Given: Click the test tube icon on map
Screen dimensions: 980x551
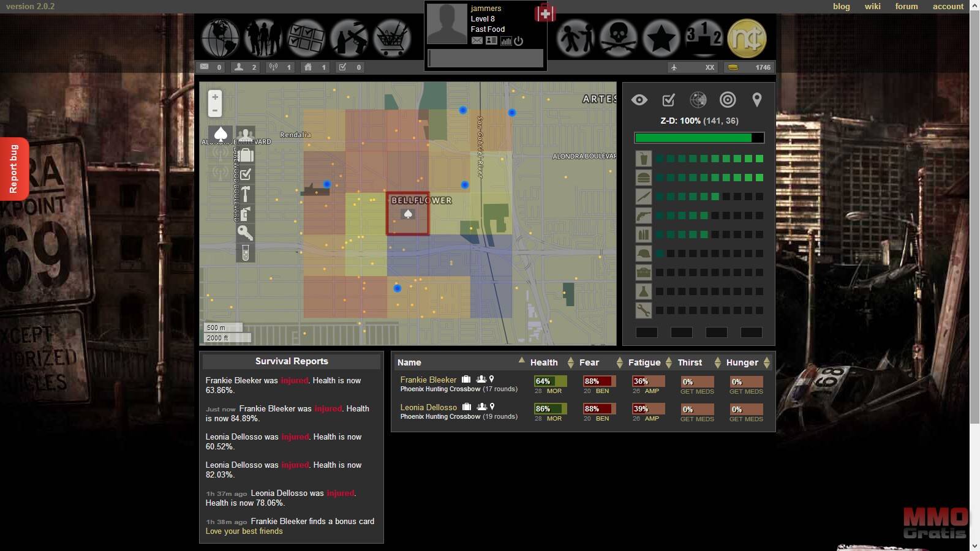Looking at the screenshot, I should (246, 252).
